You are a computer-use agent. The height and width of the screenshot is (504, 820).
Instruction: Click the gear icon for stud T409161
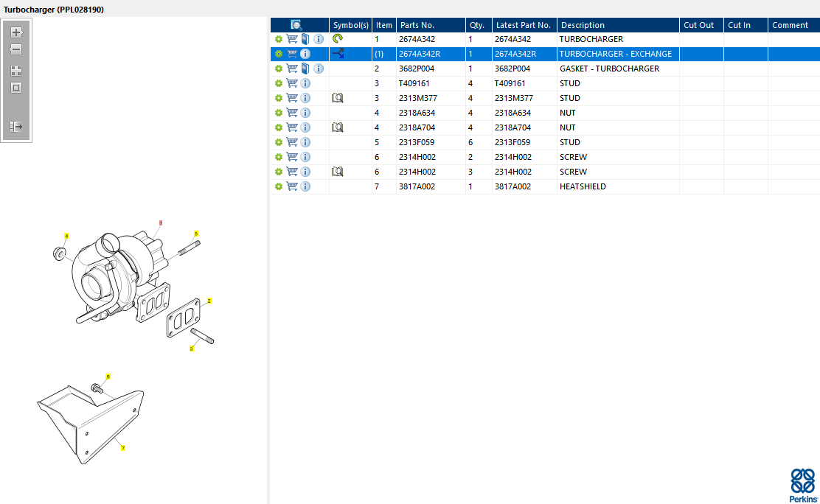click(279, 83)
